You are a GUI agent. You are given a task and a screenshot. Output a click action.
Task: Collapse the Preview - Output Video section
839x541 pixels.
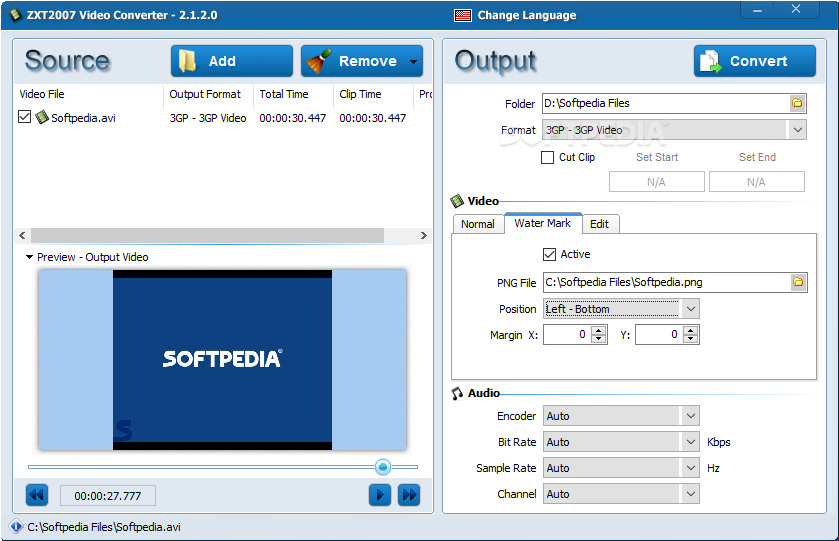pyautogui.click(x=29, y=257)
